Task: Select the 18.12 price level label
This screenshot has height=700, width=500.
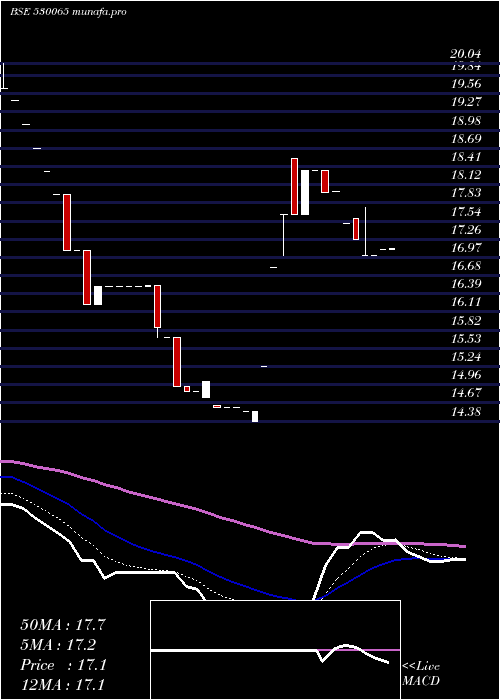Action: pyautogui.click(x=466, y=175)
